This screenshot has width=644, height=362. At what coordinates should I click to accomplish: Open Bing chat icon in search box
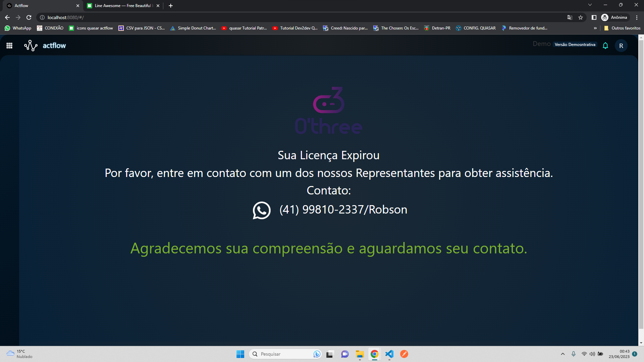317,354
